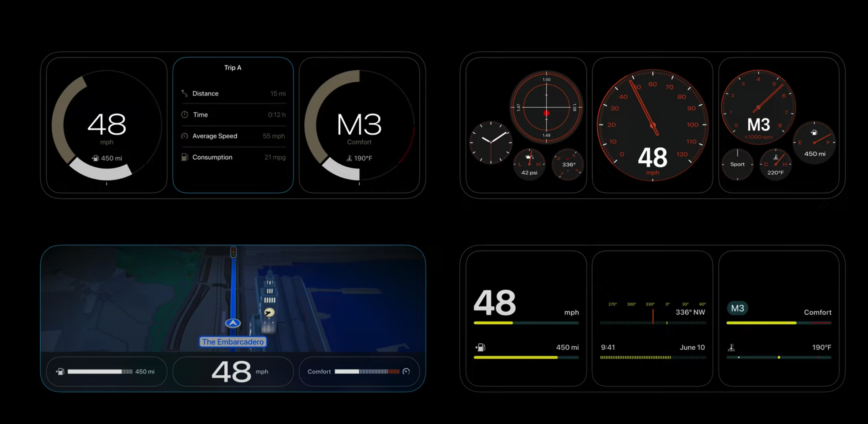
Task: Click the fuel icon in the Consumption row
Action: (x=185, y=157)
